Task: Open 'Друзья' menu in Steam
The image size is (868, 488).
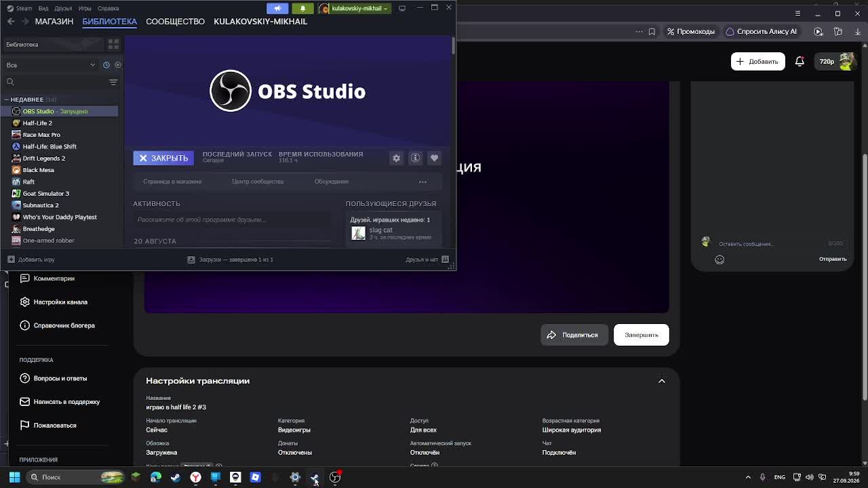Action: point(63,8)
